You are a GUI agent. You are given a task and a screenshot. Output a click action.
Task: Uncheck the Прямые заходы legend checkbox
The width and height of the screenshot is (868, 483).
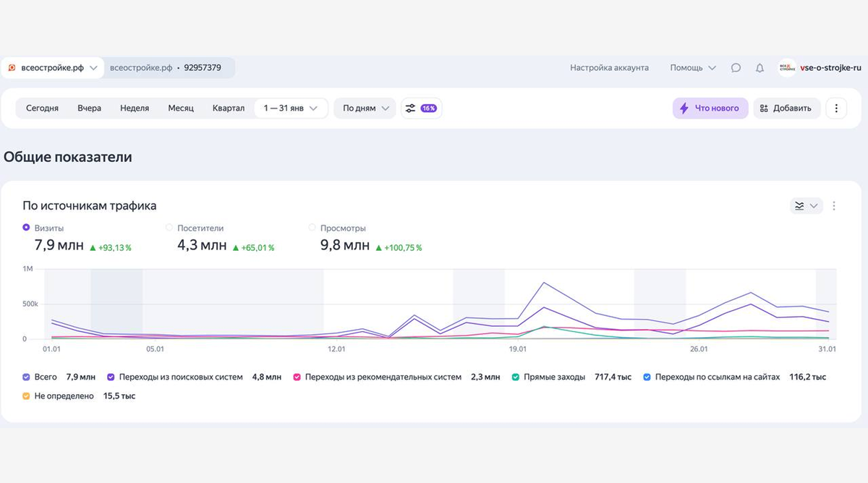click(x=516, y=377)
